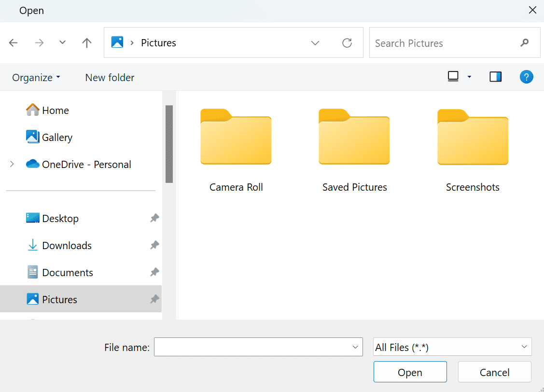Viewport: 544px width, 392px height.
Task: Click the navigation pane scrollbar
Action: click(x=169, y=145)
